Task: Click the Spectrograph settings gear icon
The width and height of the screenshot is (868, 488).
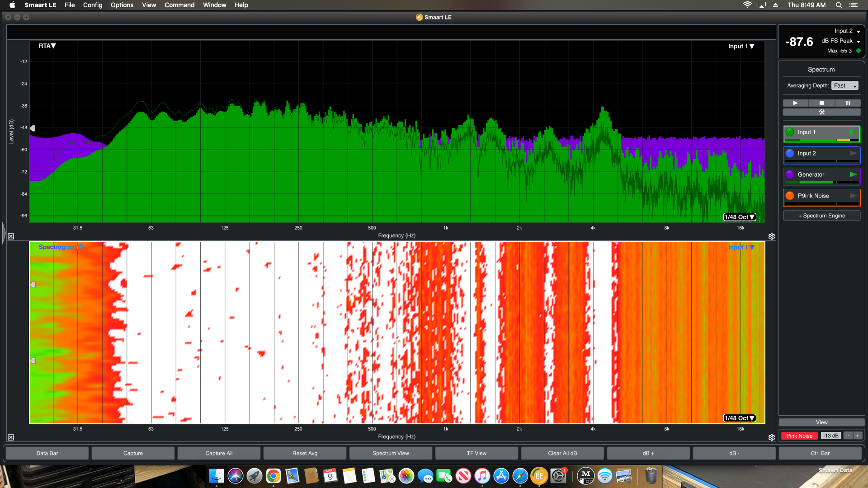Action: coord(772,437)
